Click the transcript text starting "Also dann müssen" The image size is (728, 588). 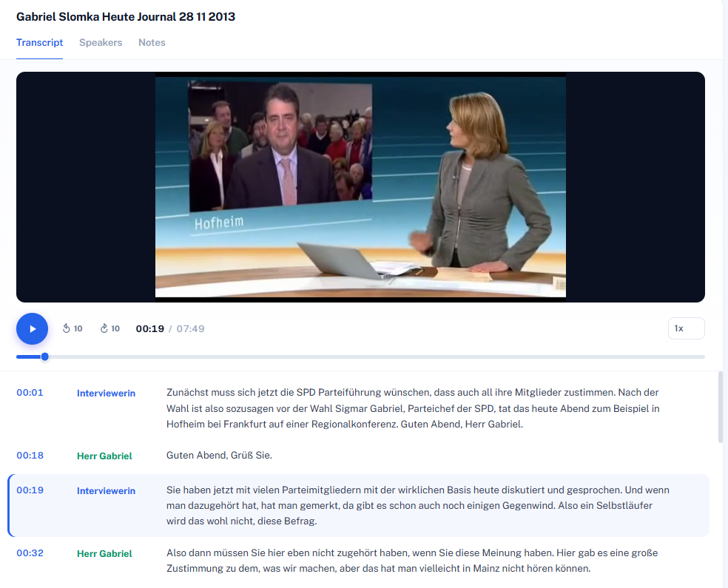(412, 561)
